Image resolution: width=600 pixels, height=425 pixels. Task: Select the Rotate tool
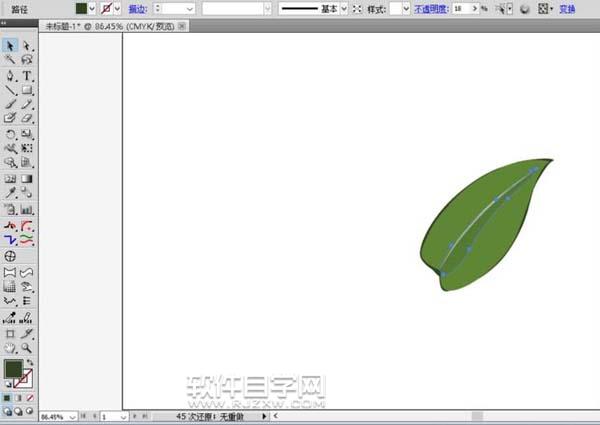[x=10, y=133]
